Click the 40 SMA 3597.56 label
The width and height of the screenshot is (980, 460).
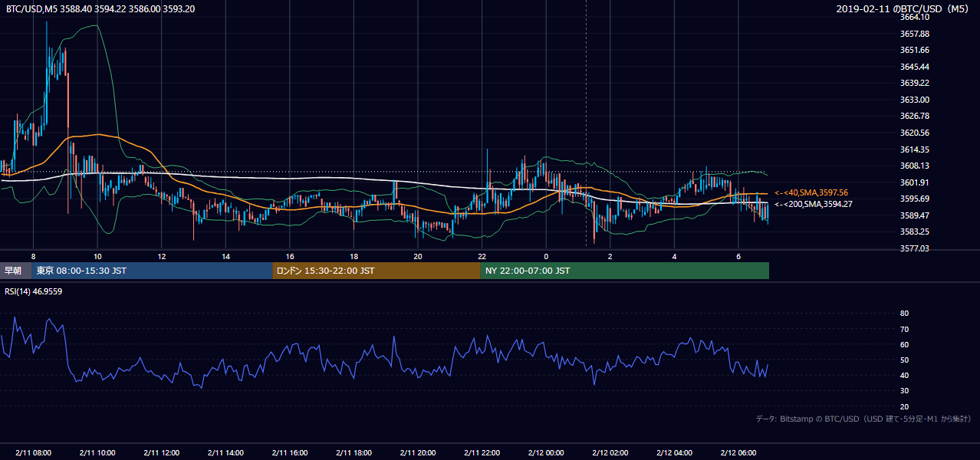pos(811,192)
